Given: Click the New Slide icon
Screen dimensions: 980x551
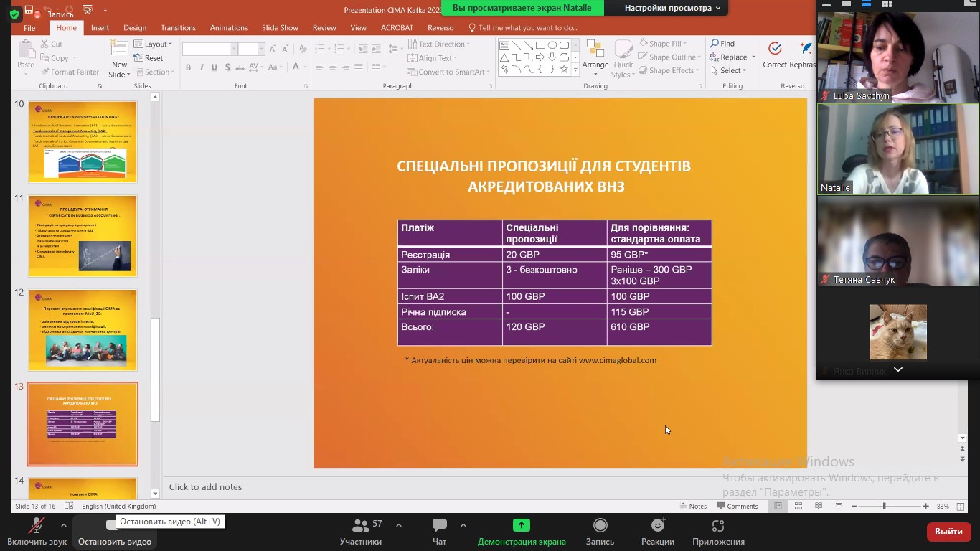Looking at the screenshot, I should 119,48.
